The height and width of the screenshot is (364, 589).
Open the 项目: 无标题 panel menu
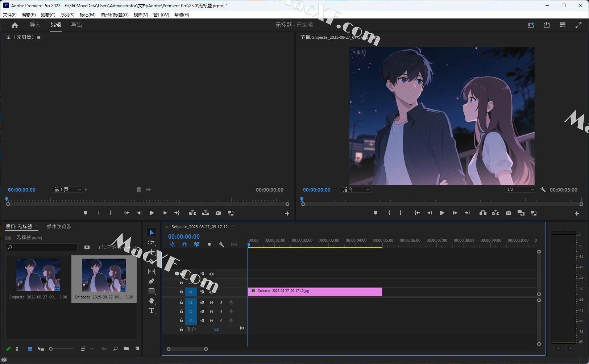click(x=37, y=227)
